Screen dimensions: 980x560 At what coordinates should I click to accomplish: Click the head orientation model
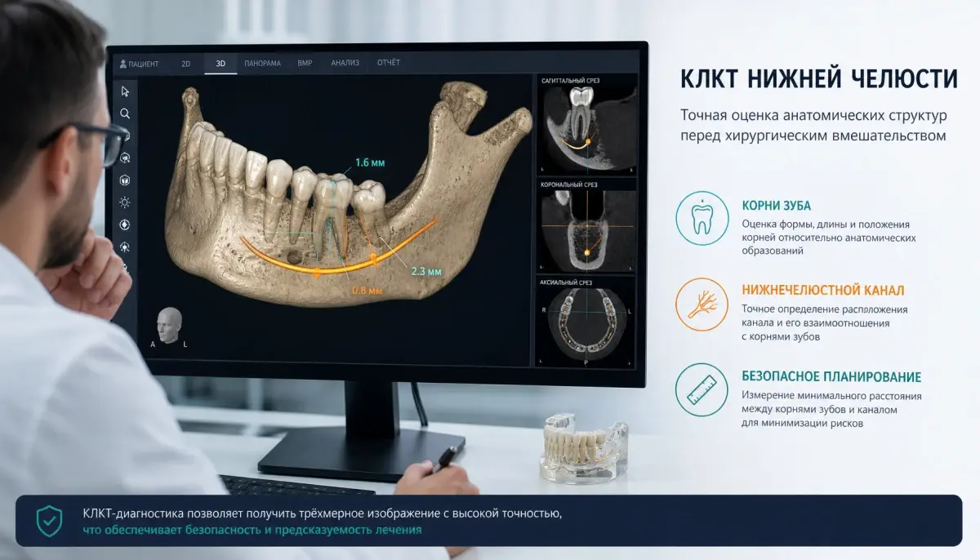click(169, 324)
